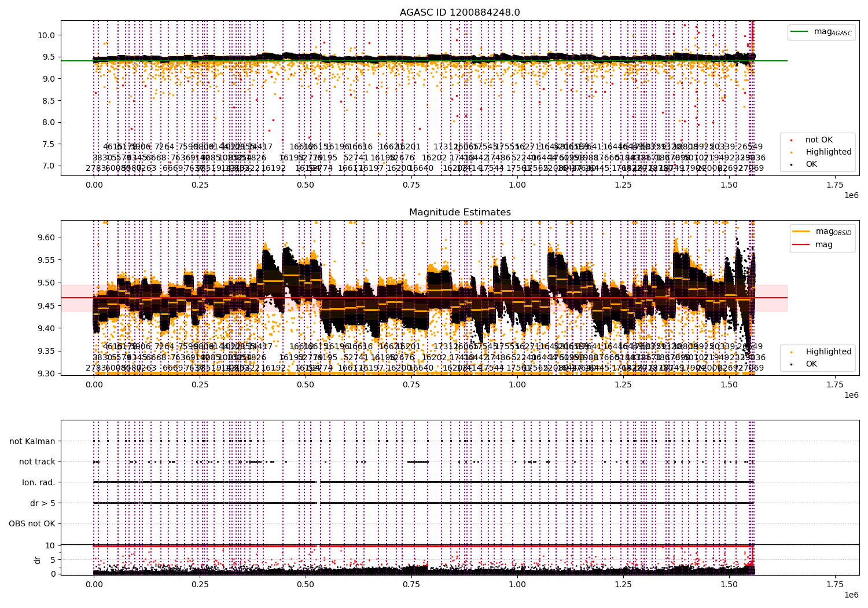The image size is (868, 608).
Task: Click x-axis tick '1.00' under bottom plot
Action: (x=517, y=585)
